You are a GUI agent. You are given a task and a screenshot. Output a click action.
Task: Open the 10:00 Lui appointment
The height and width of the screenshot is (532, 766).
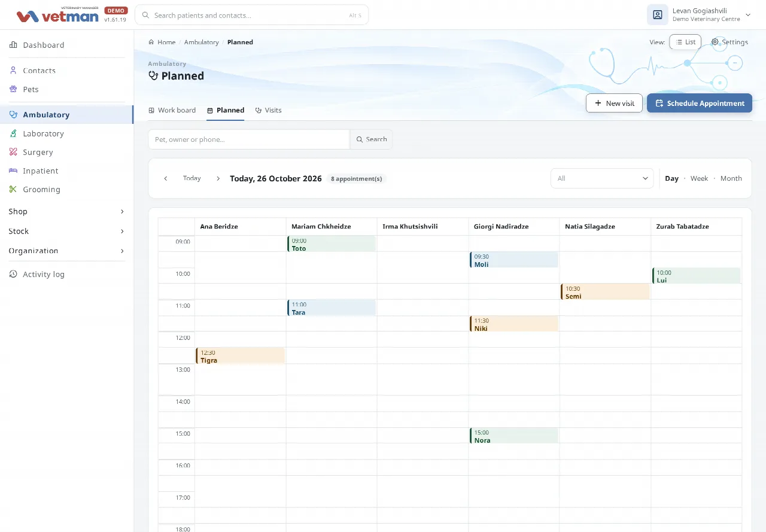697,276
